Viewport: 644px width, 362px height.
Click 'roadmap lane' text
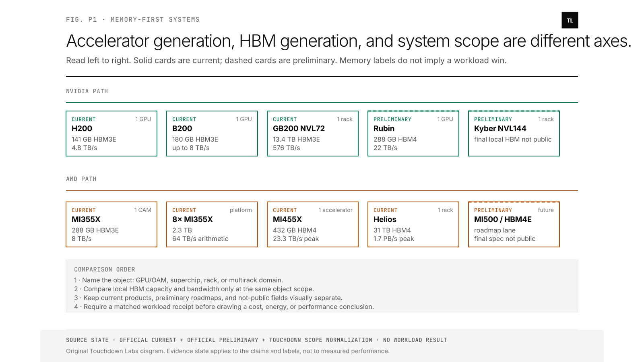click(x=495, y=230)
